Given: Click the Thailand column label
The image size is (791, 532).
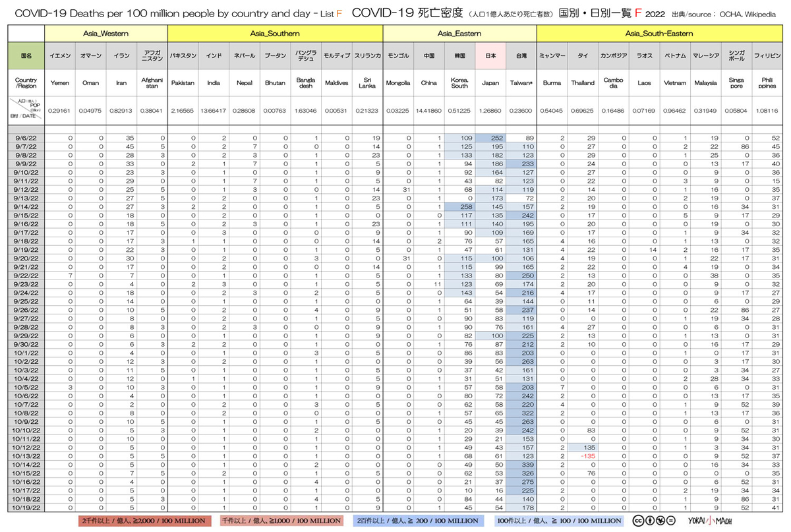Looking at the screenshot, I should point(583,84).
